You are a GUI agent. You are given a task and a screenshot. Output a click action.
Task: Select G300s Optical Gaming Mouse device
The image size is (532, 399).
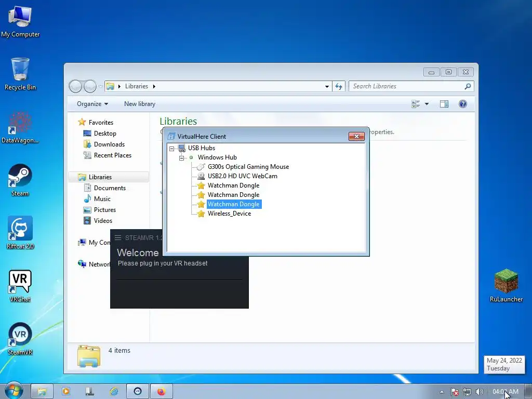(x=248, y=167)
